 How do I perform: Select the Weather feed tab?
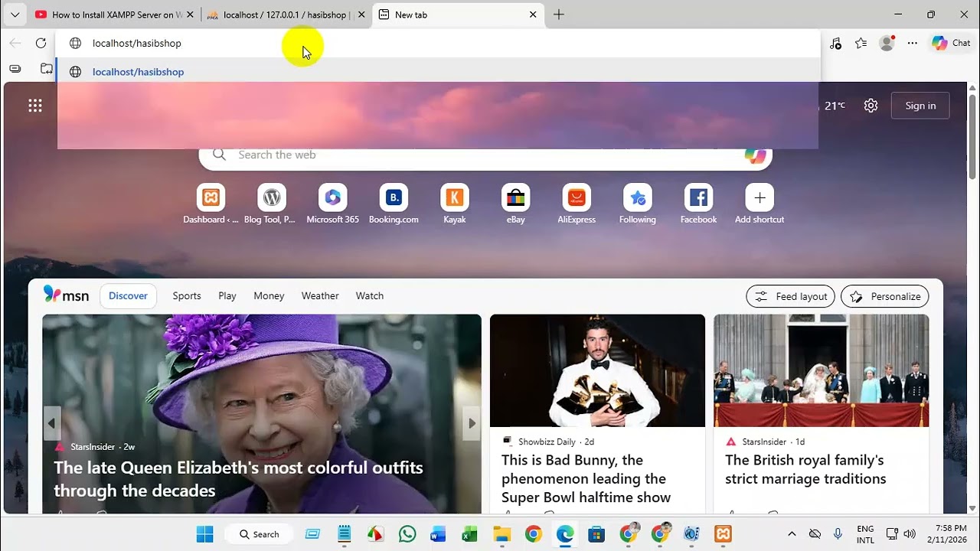click(320, 295)
